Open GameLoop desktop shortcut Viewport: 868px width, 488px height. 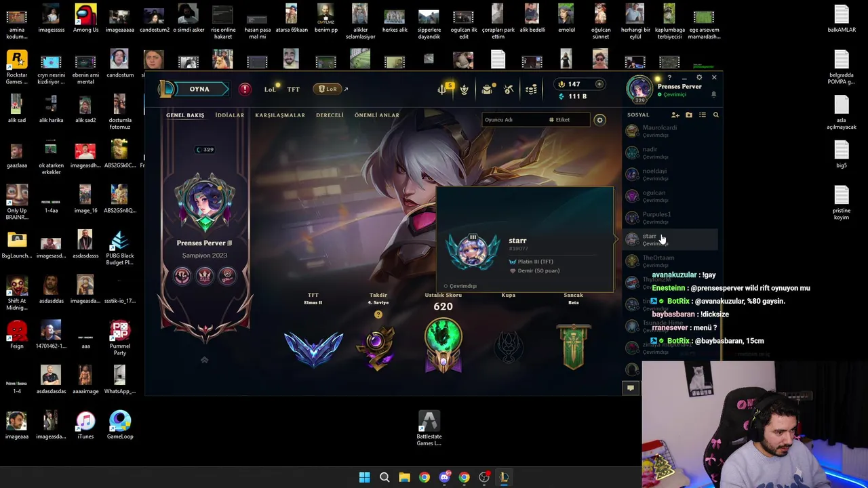click(x=119, y=425)
